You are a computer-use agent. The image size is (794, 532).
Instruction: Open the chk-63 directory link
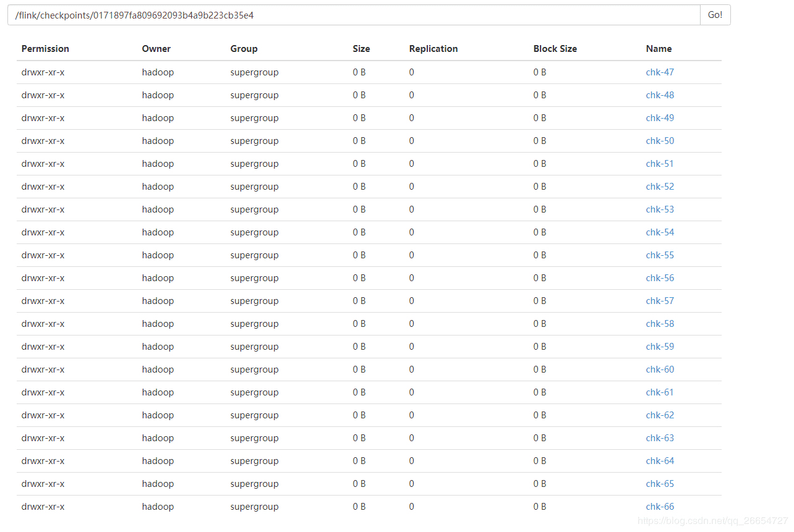click(660, 438)
